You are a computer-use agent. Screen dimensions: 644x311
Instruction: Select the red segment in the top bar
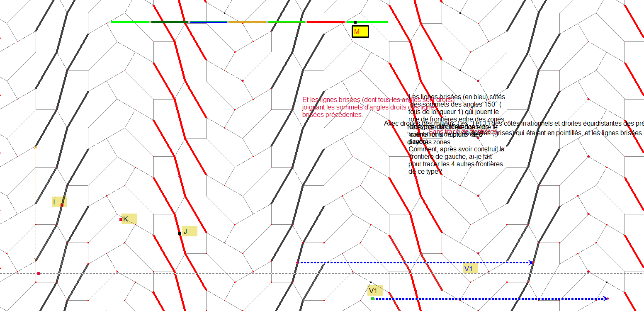coord(326,22)
